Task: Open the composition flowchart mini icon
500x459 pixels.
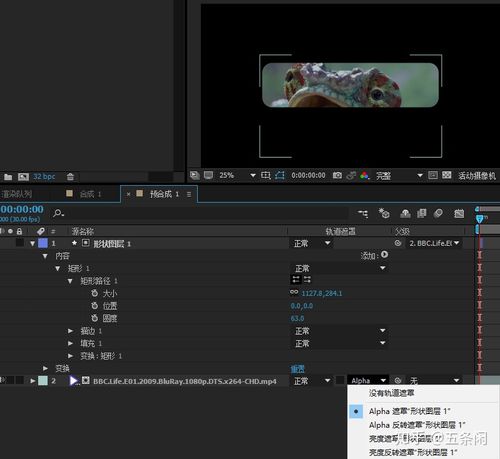Action: coord(363,213)
